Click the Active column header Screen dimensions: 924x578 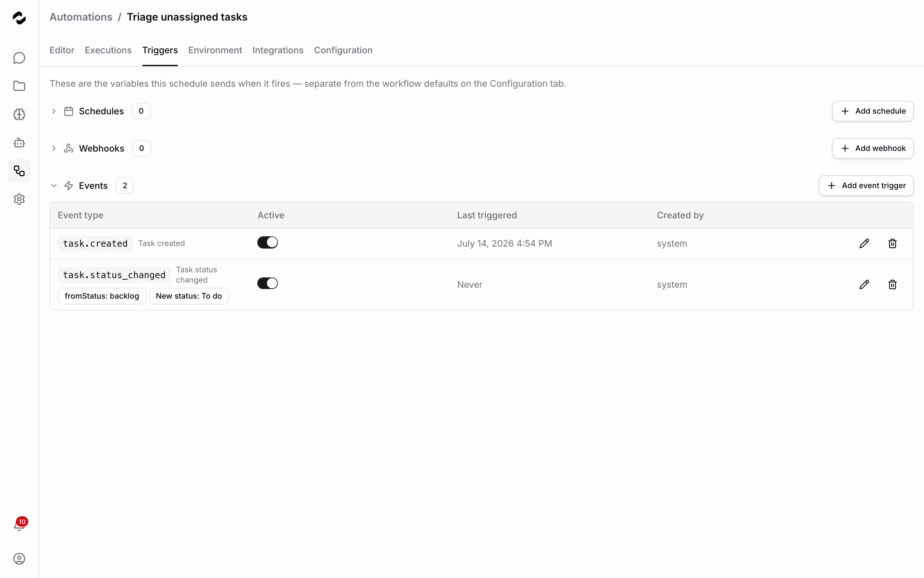tap(271, 215)
